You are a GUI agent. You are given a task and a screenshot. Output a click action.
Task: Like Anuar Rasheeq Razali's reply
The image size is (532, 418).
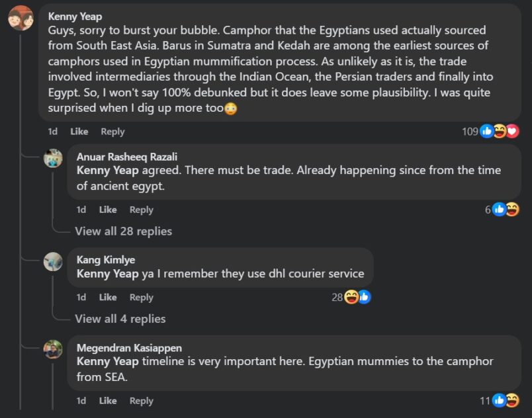click(x=108, y=210)
